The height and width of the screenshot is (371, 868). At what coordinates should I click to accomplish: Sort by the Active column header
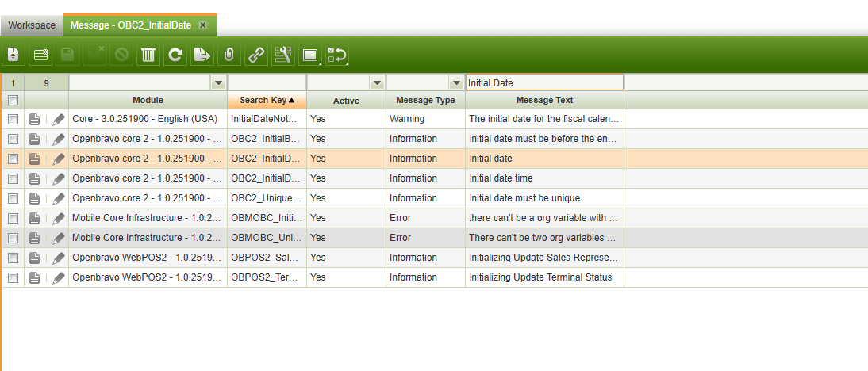pyautogui.click(x=346, y=100)
